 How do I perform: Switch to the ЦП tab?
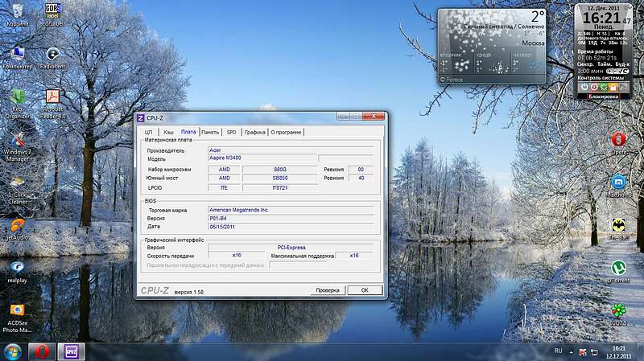pyautogui.click(x=148, y=132)
